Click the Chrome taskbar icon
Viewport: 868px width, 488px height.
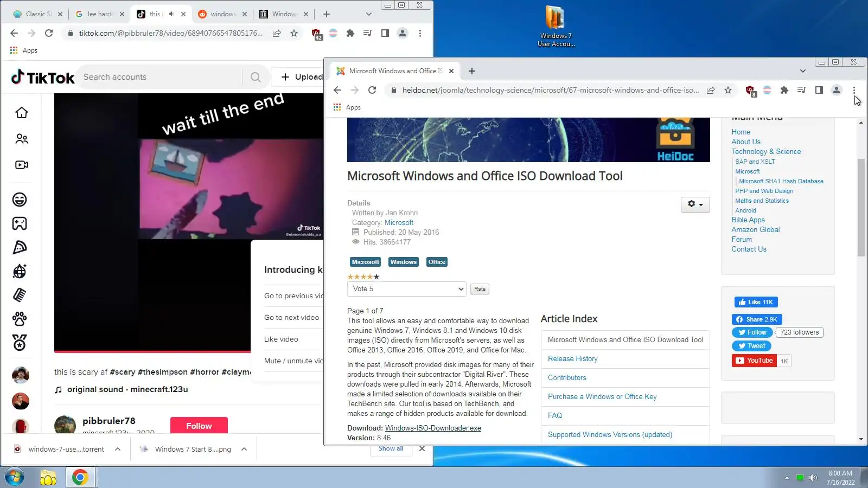[x=80, y=478]
